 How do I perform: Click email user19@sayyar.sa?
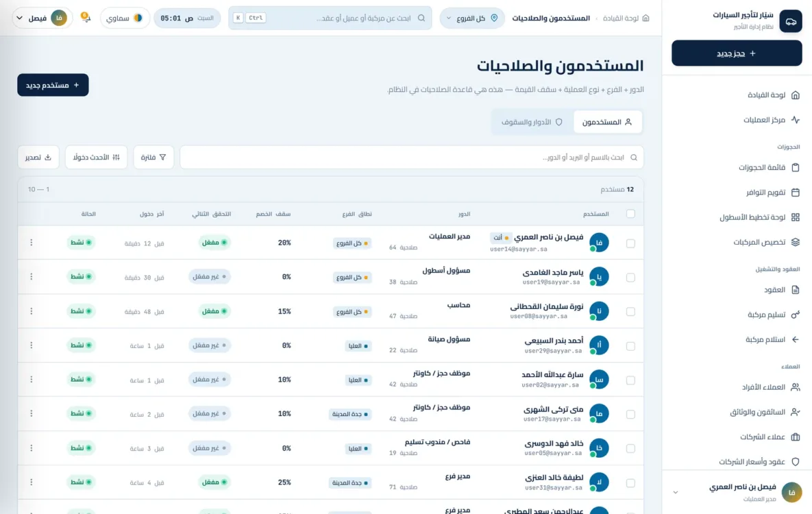(x=551, y=282)
